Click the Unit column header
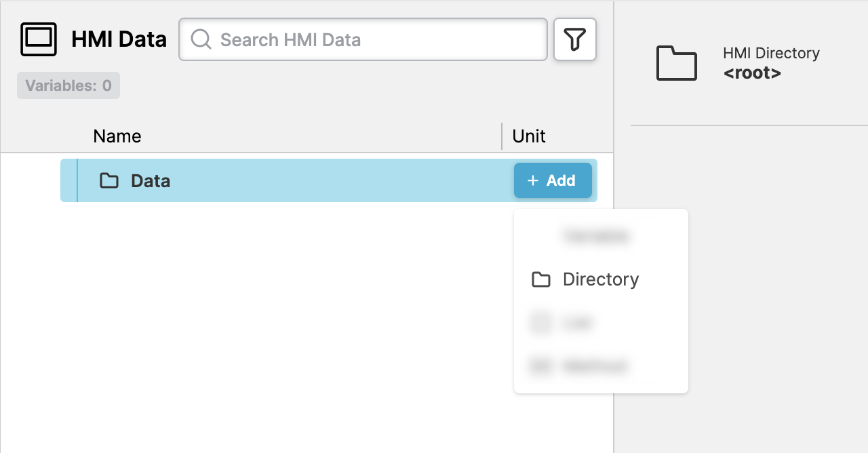Screen dimensions: 868x453 coord(529,136)
